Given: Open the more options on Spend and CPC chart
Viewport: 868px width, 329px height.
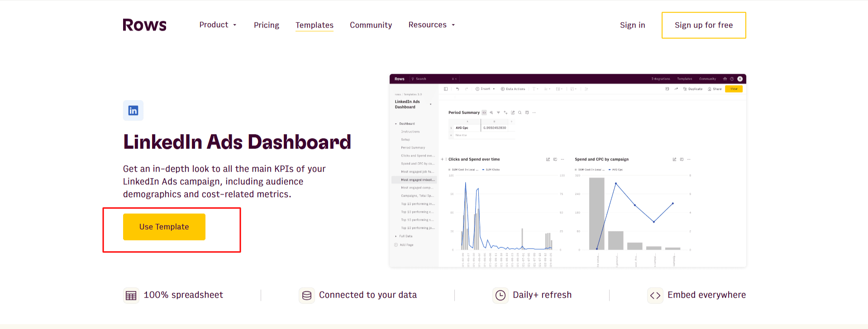Looking at the screenshot, I should [x=689, y=160].
